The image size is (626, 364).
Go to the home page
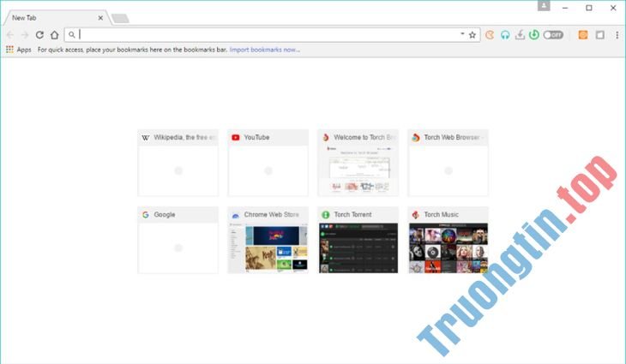tap(55, 35)
